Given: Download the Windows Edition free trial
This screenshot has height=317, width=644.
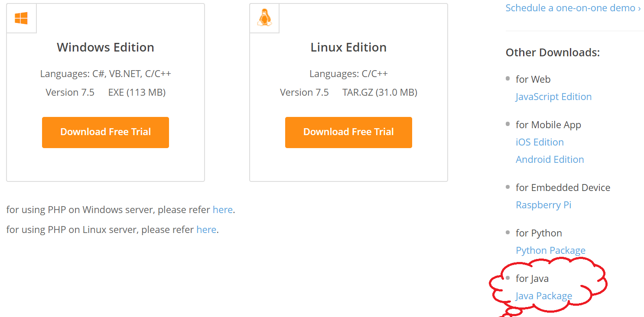Looking at the screenshot, I should pyautogui.click(x=105, y=132).
